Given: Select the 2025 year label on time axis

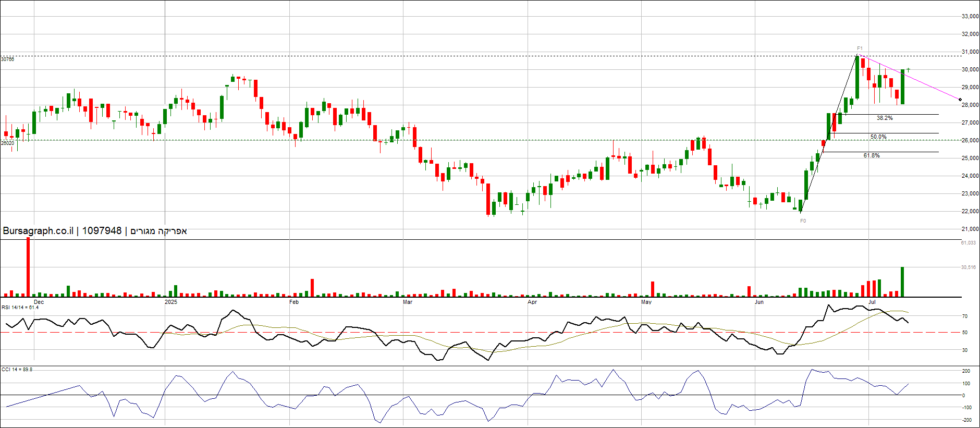Looking at the screenshot, I should (x=170, y=302).
